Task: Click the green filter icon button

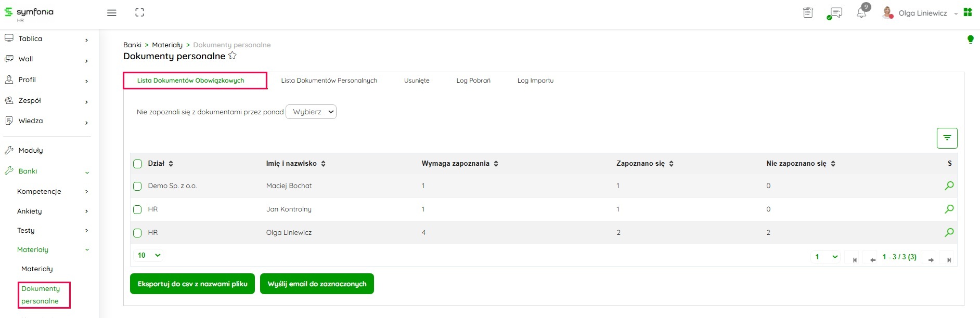Action: pyautogui.click(x=947, y=138)
